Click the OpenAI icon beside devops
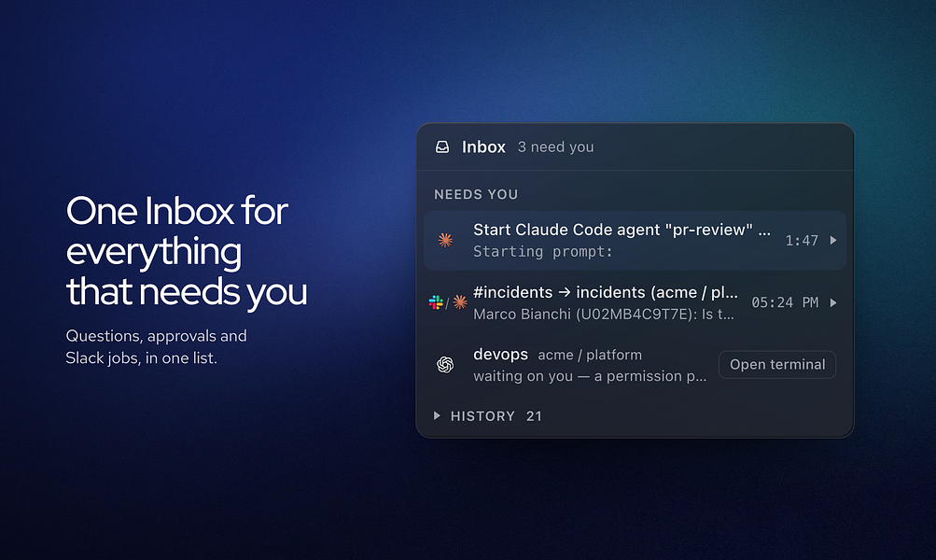Image resolution: width=936 pixels, height=560 pixels. tap(445, 364)
